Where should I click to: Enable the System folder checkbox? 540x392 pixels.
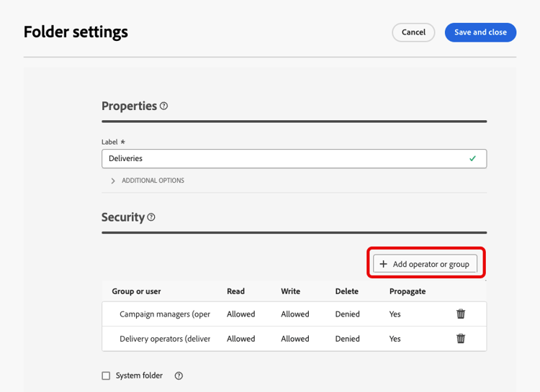tap(106, 375)
